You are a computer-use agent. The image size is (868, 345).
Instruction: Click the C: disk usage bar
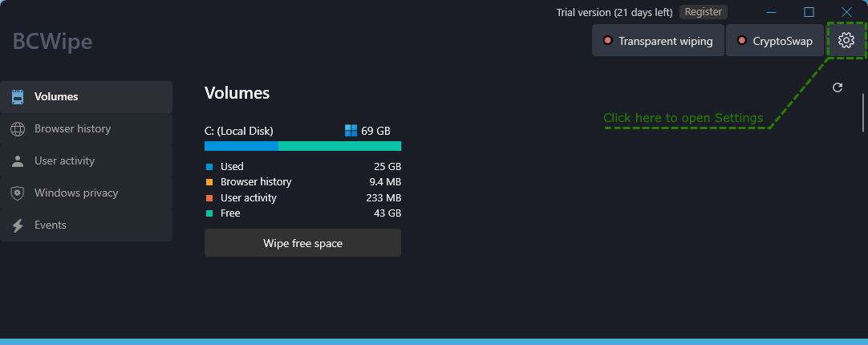[302, 146]
